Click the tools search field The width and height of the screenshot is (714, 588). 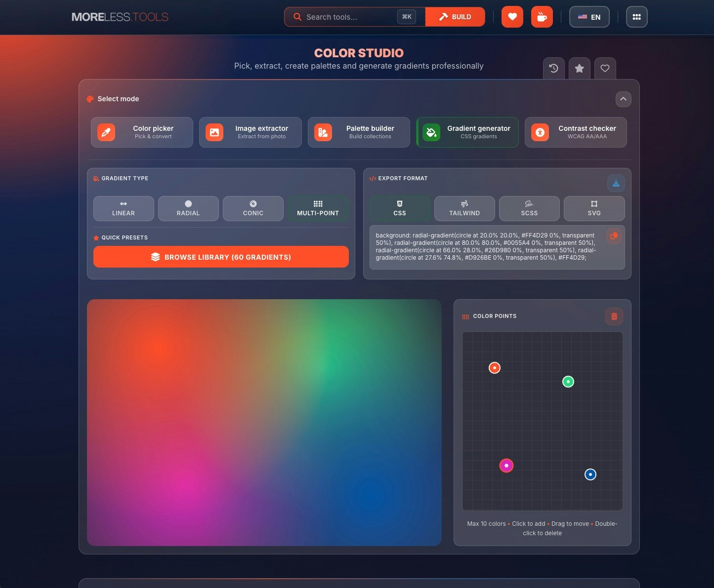[x=346, y=16]
